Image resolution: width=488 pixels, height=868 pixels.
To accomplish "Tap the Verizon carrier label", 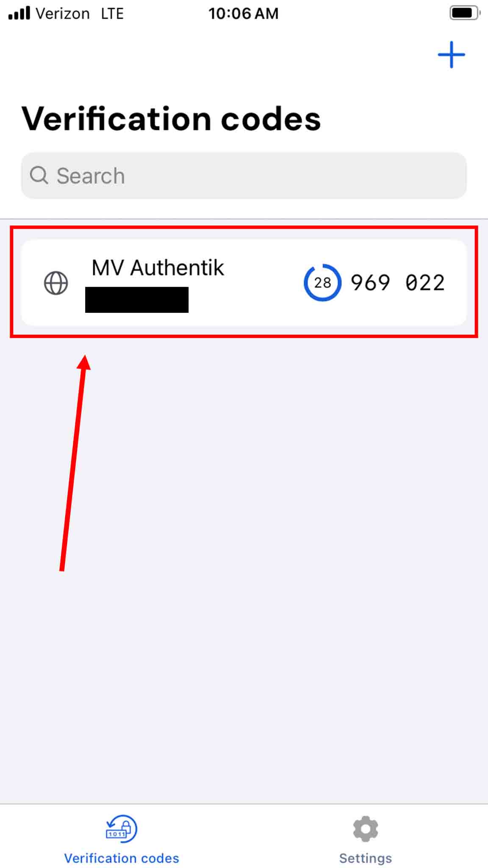I will coord(63,14).
